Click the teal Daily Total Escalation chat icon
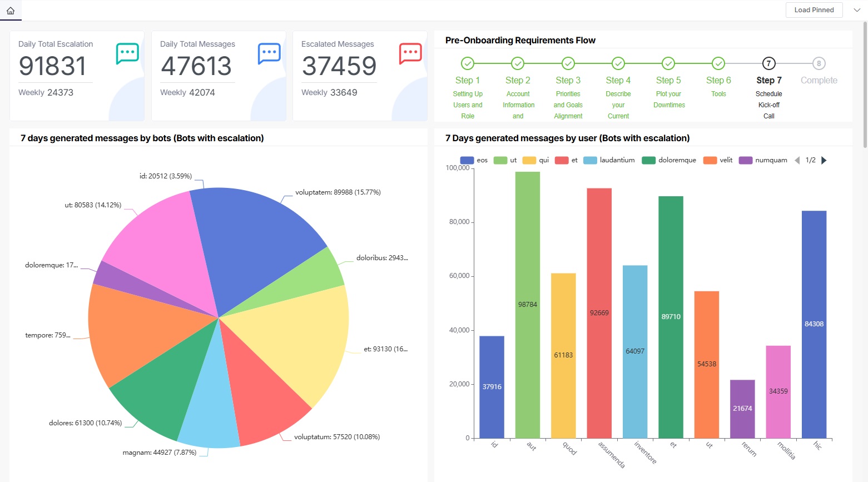This screenshot has height=482, width=868. coord(127,53)
